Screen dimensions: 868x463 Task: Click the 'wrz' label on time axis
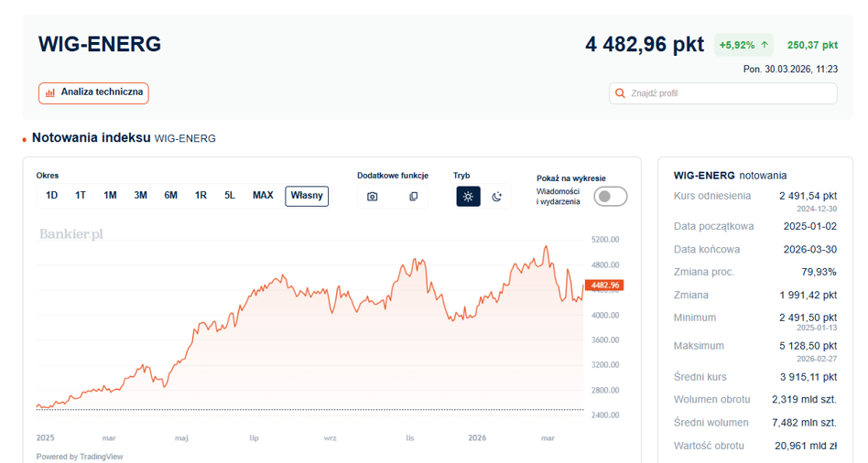[x=330, y=438]
